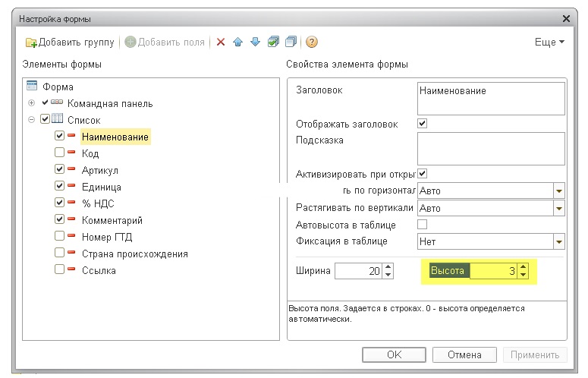Click red field icon beside Ссылка
The height and width of the screenshot is (378, 588).
71,269
